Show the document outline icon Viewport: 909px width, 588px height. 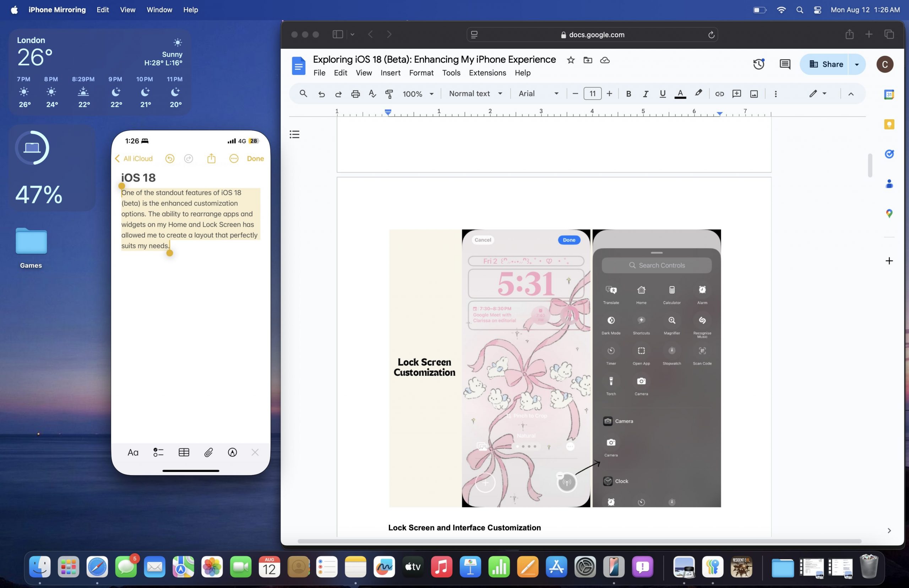tap(294, 134)
